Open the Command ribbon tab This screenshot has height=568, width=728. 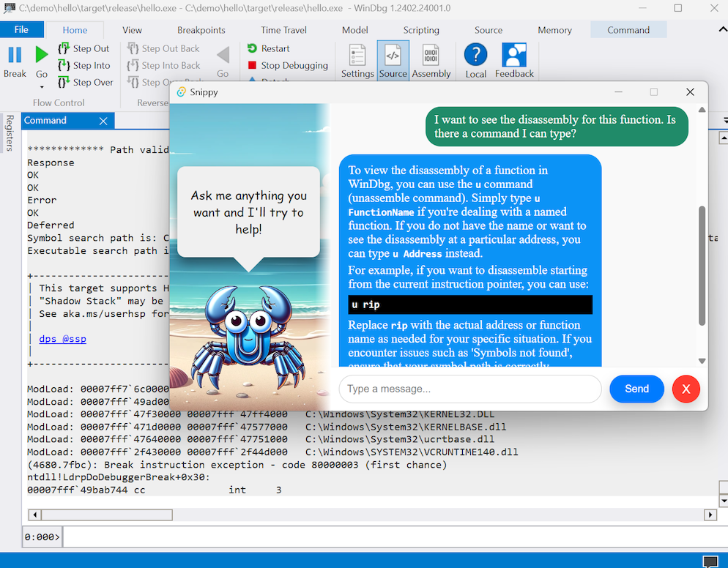pos(628,30)
